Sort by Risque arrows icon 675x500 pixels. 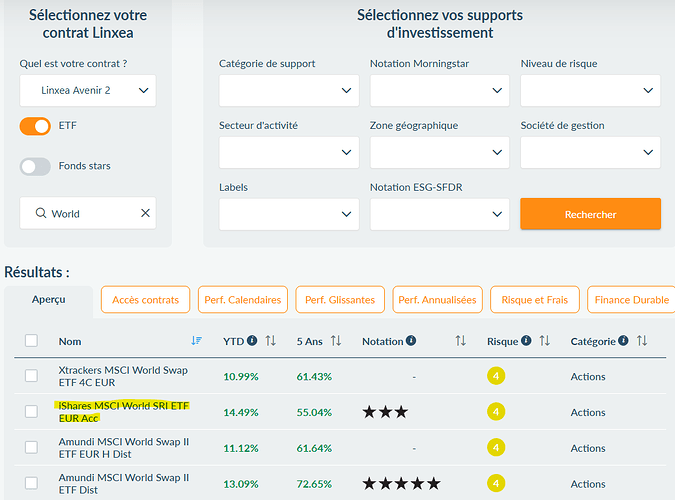(545, 341)
